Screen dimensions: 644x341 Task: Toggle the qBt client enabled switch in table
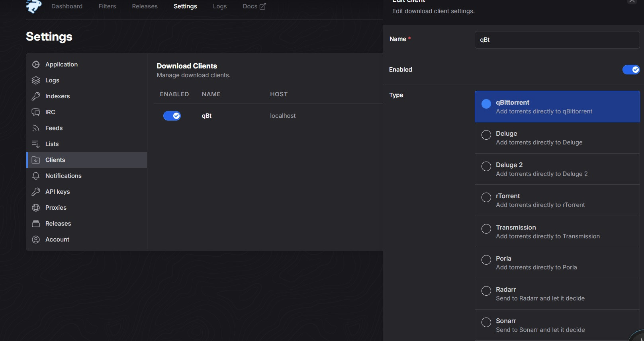(x=172, y=116)
